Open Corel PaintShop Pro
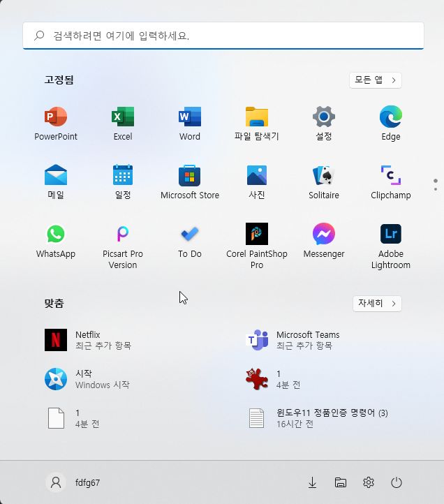Viewport: 444px width, 504px height. (x=257, y=246)
